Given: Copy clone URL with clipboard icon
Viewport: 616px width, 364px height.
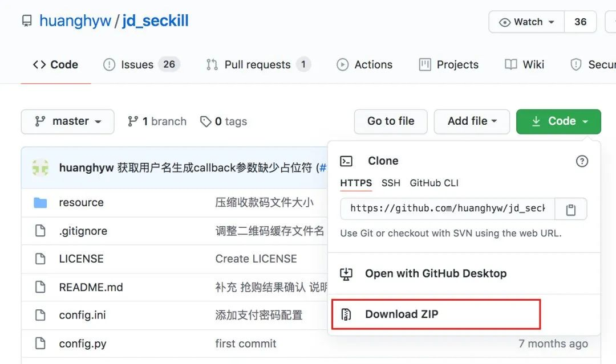Looking at the screenshot, I should pyautogui.click(x=570, y=209).
